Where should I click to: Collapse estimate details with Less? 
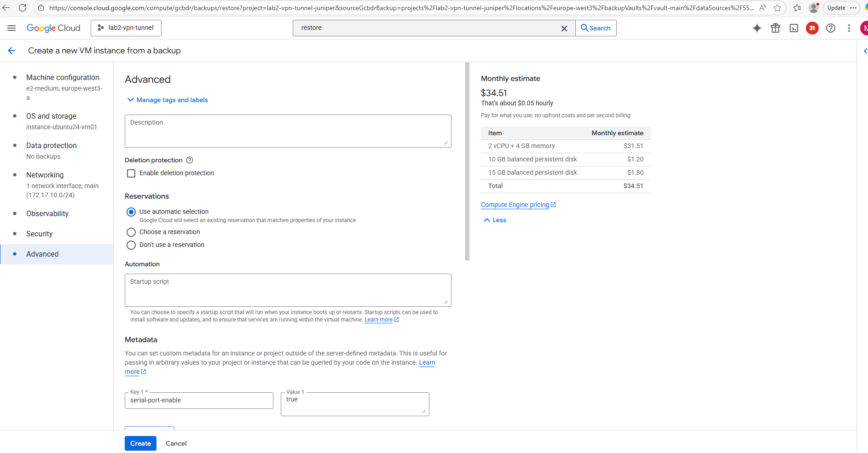tap(495, 220)
